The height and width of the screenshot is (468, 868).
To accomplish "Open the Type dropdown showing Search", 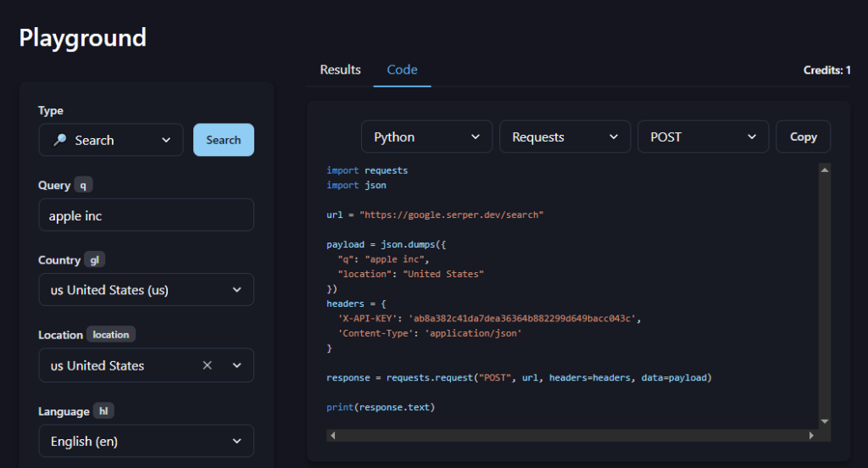I will [111, 140].
